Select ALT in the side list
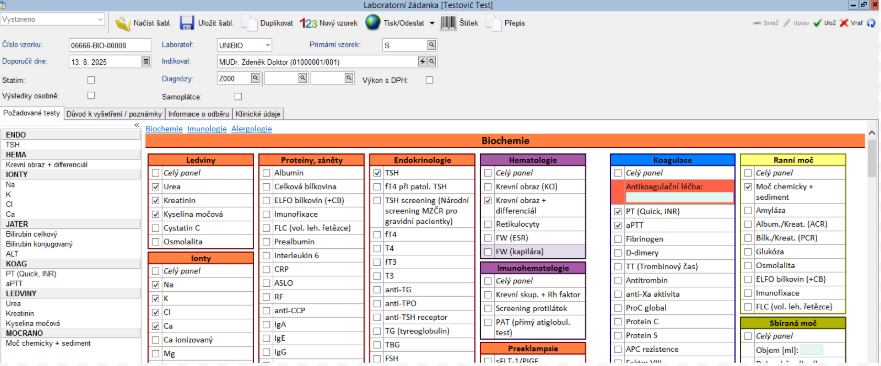 (11, 254)
